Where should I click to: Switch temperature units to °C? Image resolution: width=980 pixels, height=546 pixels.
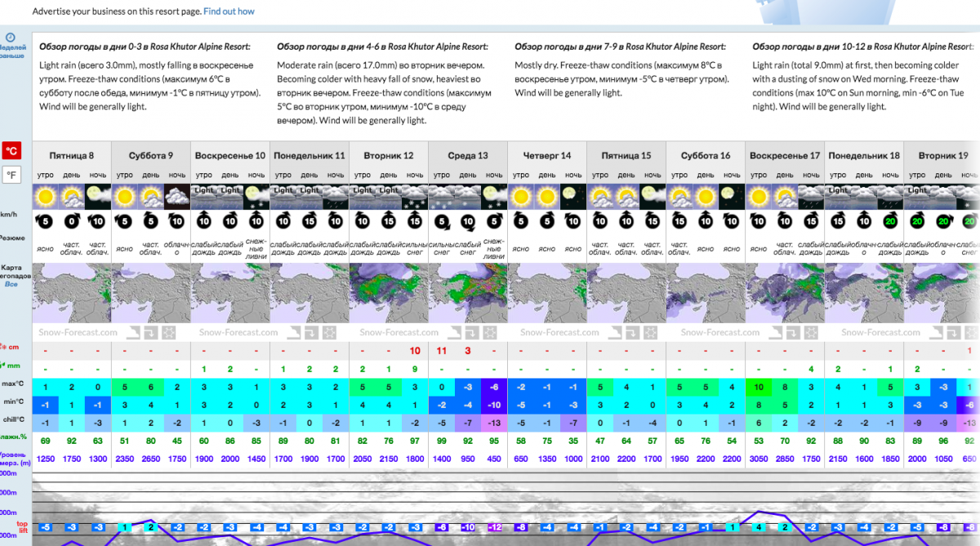pos(11,150)
